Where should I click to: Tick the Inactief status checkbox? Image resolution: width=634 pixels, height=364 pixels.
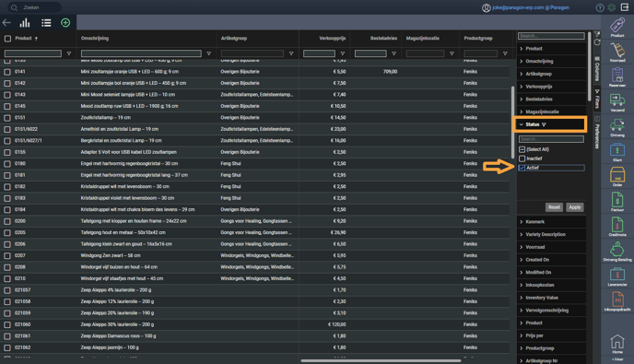(x=522, y=159)
